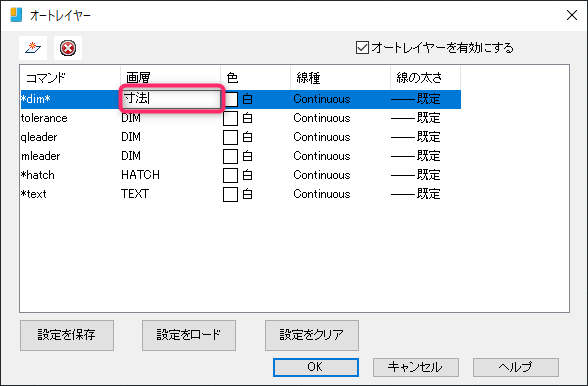Click the red delete rule icon
Image resolution: width=588 pixels, height=386 pixels.
(x=68, y=48)
